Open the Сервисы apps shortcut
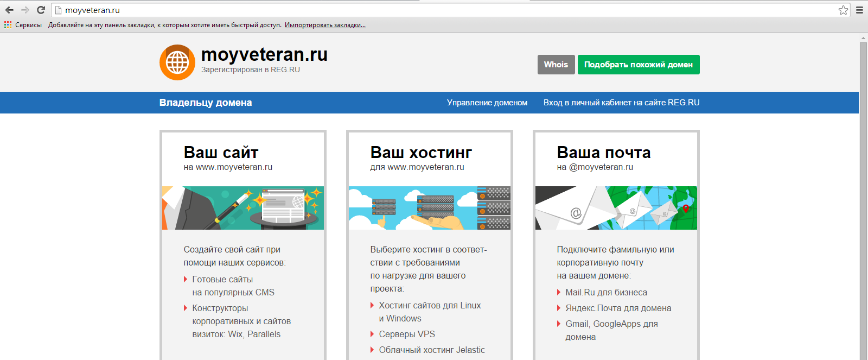The image size is (868, 360). coord(23,25)
